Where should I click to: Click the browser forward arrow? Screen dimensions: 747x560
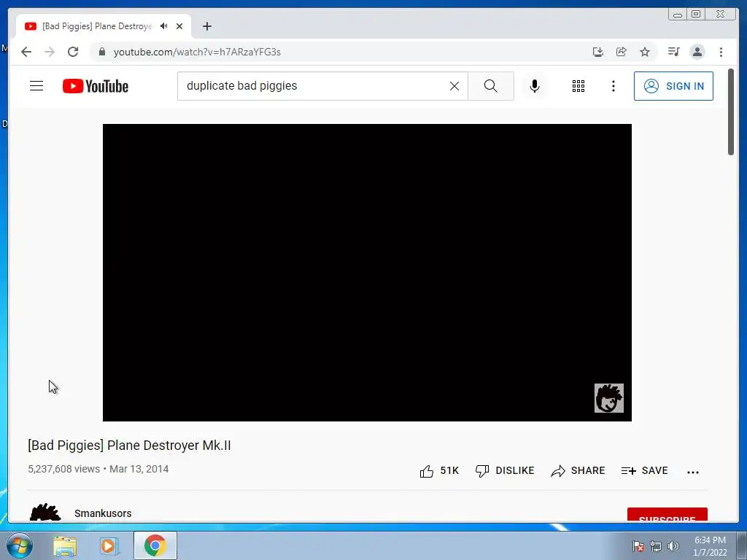pos(50,52)
